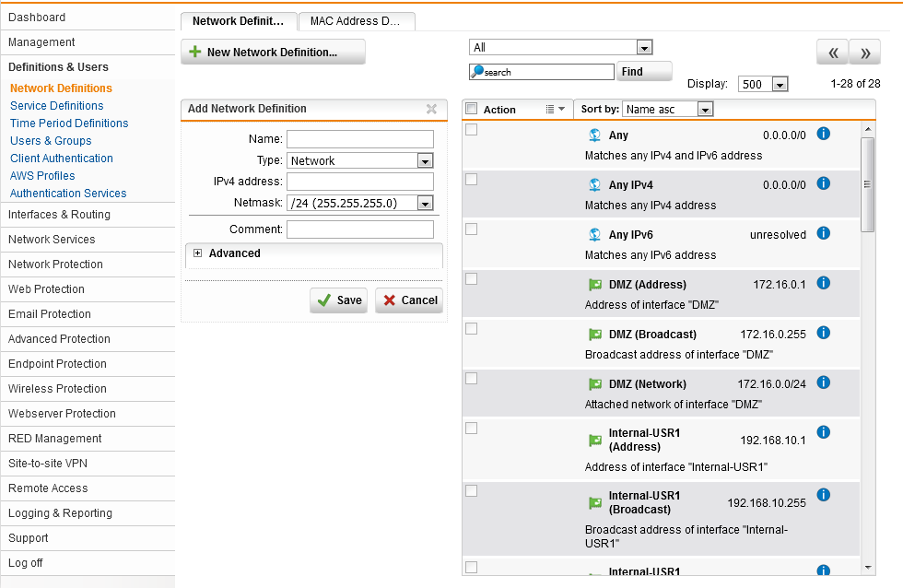Click the globe icon beside Any IPv6
Viewport: 903px width, 588px height.
pyautogui.click(x=594, y=235)
